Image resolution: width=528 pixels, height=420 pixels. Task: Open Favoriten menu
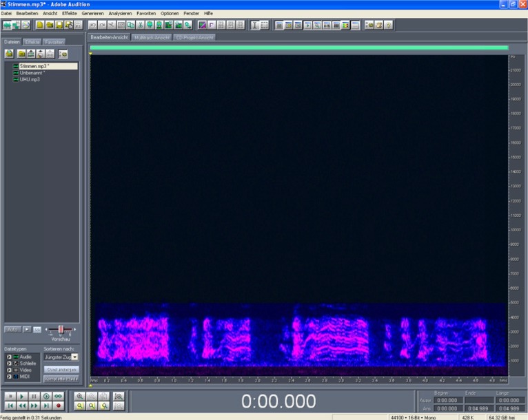pyautogui.click(x=146, y=14)
